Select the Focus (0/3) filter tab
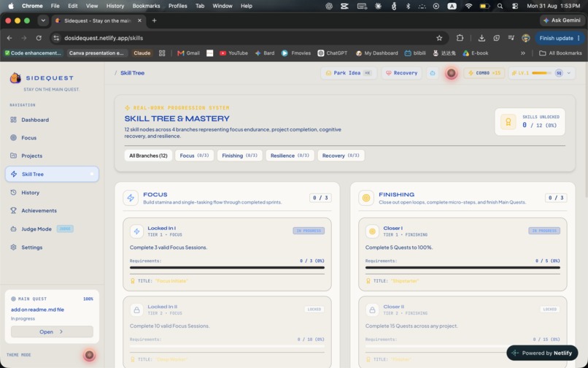The image size is (588, 368). click(194, 156)
